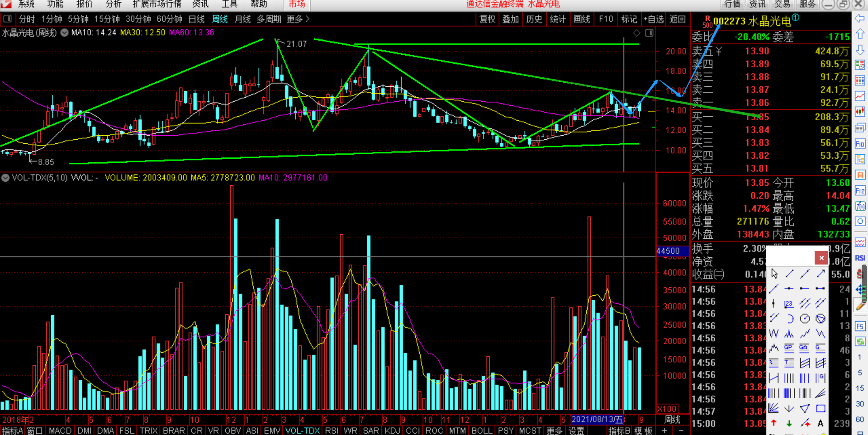
Task: Toggle the left panel at toolbar start
Action: pos(7,19)
